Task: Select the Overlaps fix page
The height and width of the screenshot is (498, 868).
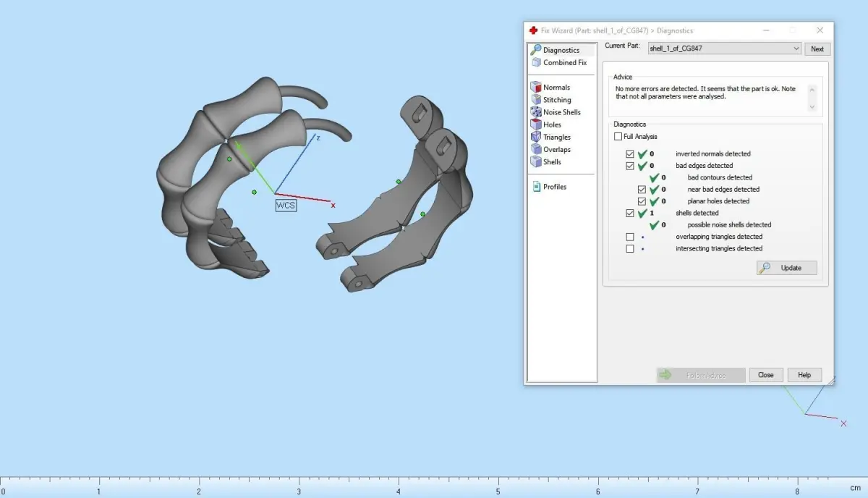Action: point(551,149)
